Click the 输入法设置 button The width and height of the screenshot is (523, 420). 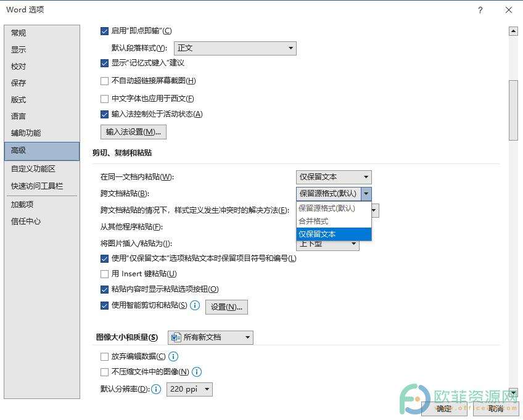coord(133,131)
